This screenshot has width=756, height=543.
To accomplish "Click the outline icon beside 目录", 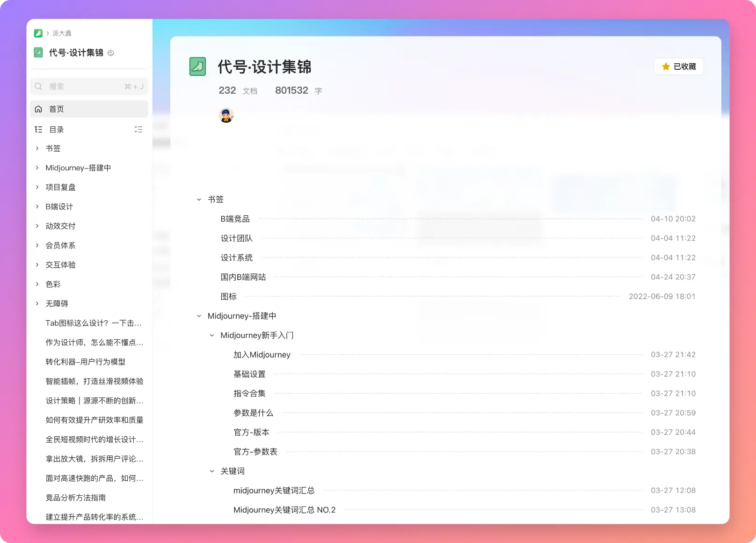I will click(x=38, y=130).
